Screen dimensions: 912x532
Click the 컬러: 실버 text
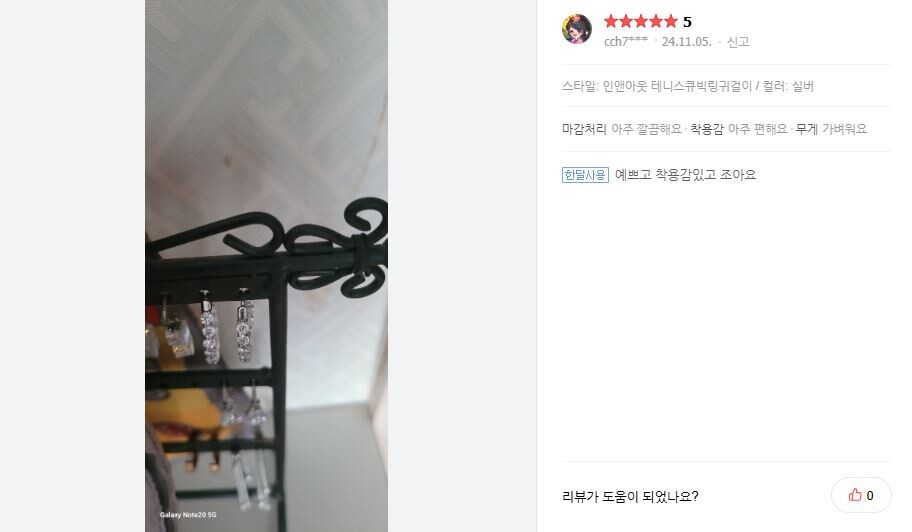788,86
